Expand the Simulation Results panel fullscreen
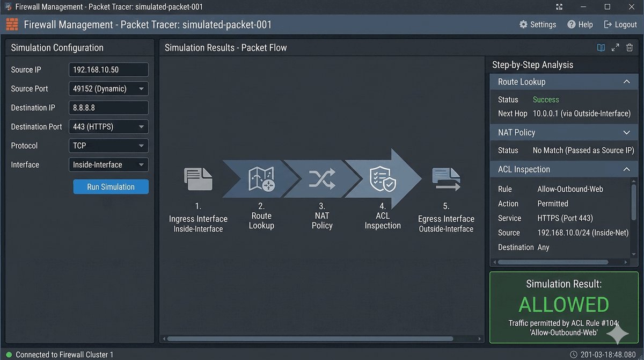This screenshot has height=360, width=644. click(616, 48)
